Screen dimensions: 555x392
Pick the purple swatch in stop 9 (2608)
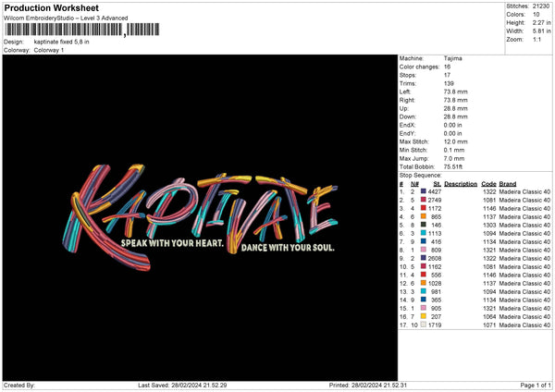point(424,258)
